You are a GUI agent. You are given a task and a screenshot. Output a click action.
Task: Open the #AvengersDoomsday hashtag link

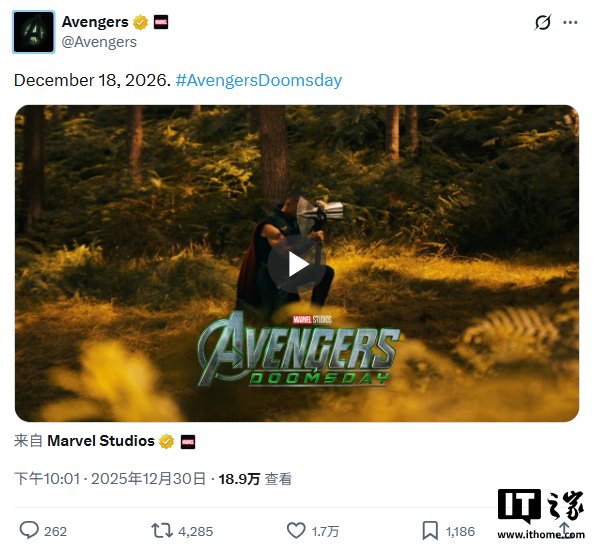coord(259,80)
